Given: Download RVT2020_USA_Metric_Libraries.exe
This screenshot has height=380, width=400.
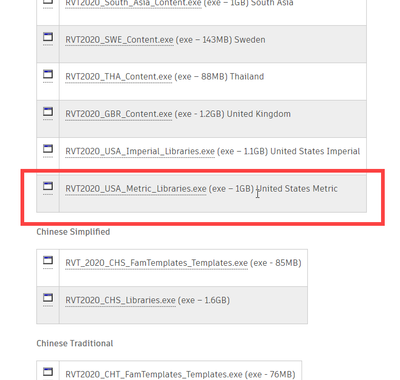Looking at the screenshot, I should [x=136, y=189].
